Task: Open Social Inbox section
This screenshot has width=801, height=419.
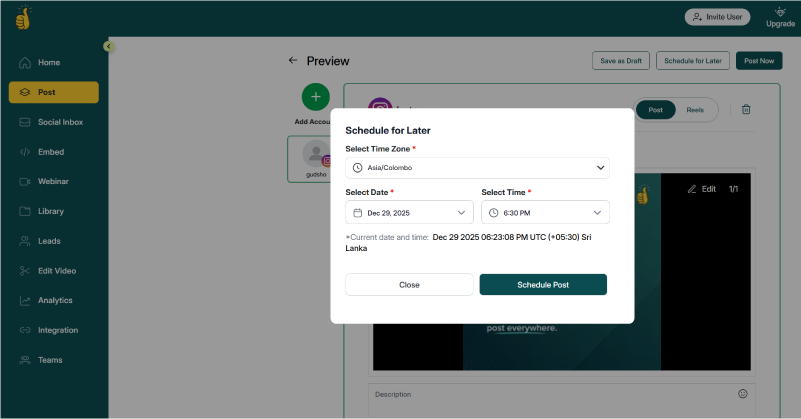Action: pos(54,122)
